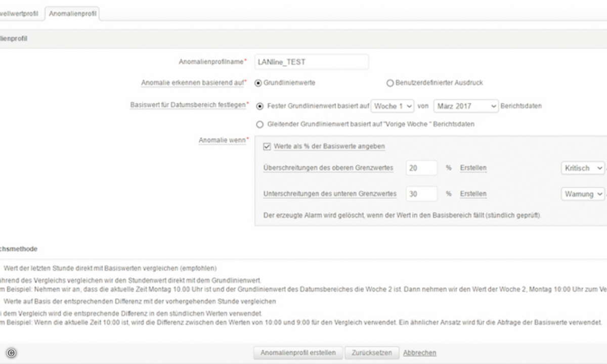Click the Unterschreitungen des unteren Grenzwertes label

330,194
